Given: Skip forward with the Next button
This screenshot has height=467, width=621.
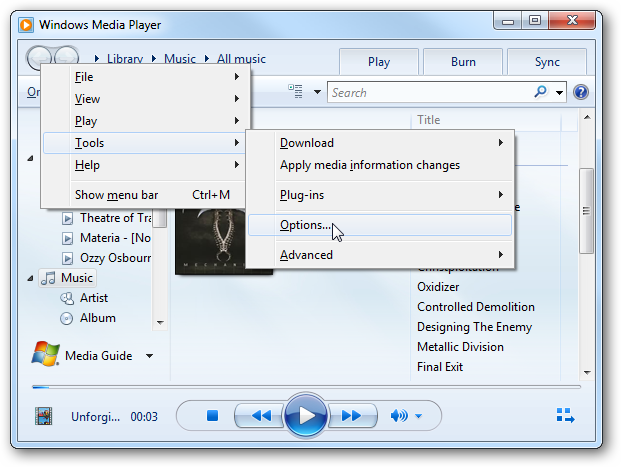Looking at the screenshot, I should pos(351,416).
